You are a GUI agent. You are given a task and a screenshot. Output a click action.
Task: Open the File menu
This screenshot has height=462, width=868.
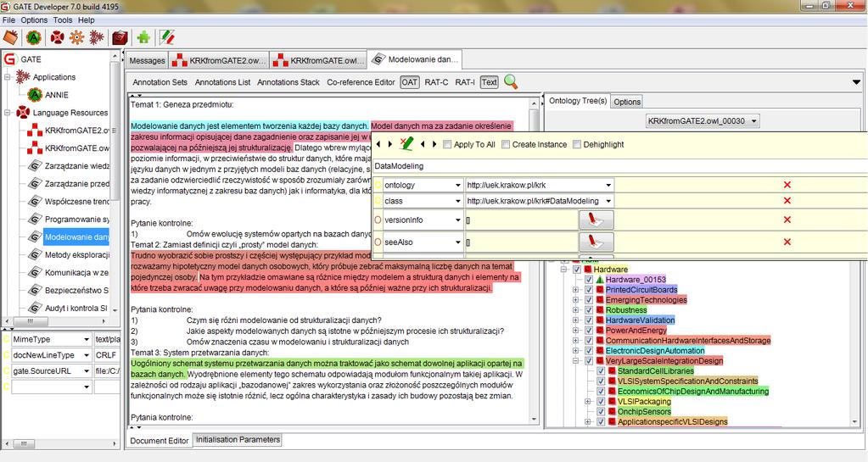8,19
